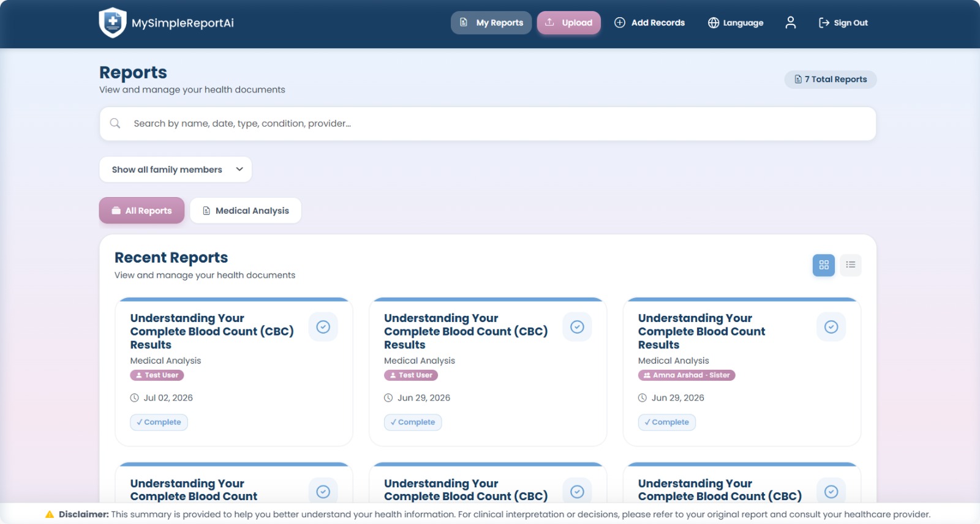The height and width of the screenshot is (524, 980).
Task: Open the My Reports page
Action: coord(491,23)
